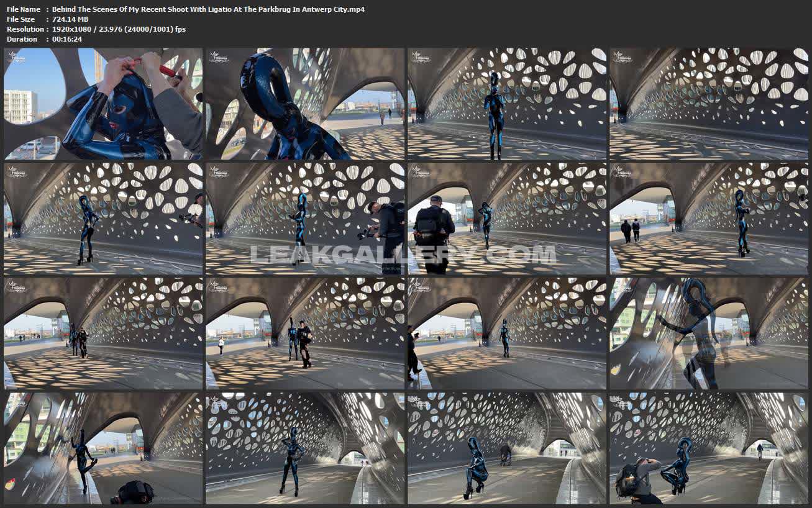The image size is (812, 508).
Task: Click third-row thumbnail with distant pair walking together
Action: click(103, 333)
